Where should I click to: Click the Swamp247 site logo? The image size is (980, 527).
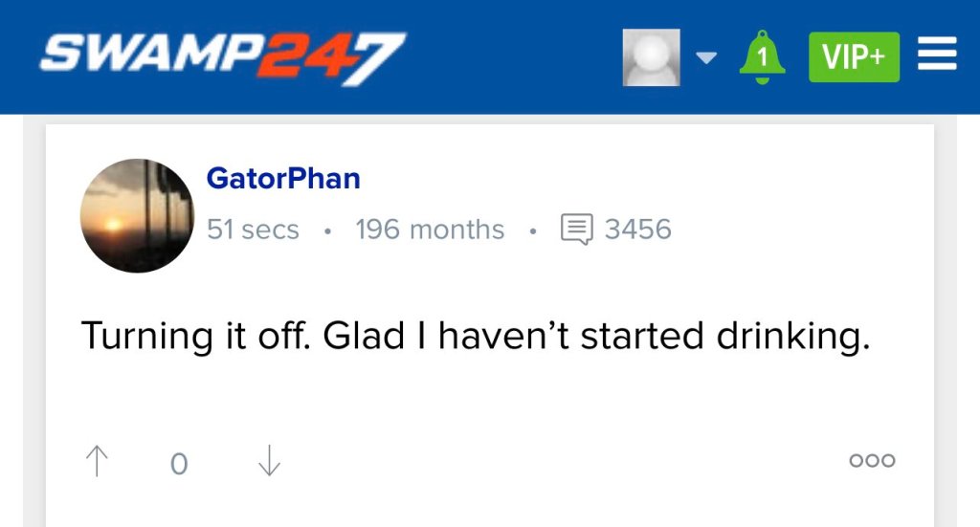tap(222, 57)
